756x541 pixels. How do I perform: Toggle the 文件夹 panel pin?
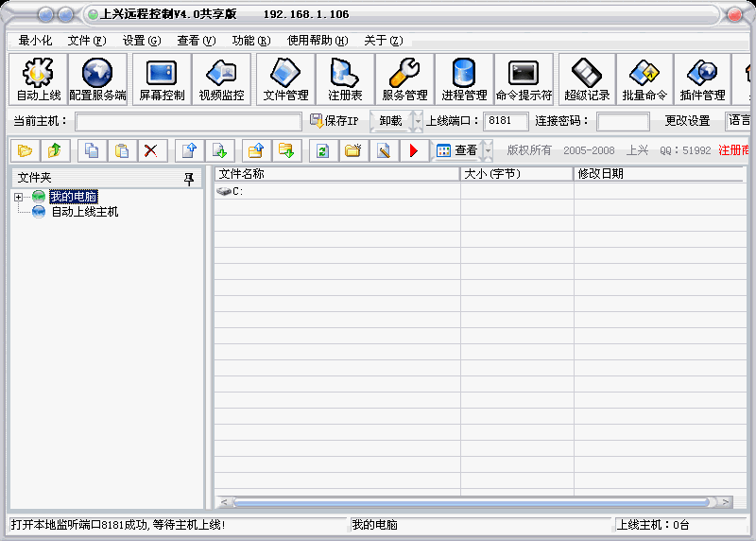pyautogui.click(x=188, y=178)
